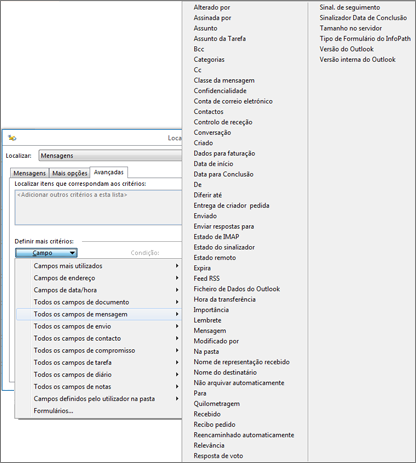Image resolution: width=416 pixels, height=463 pixels.
Task: Pick the Bcc field
Action: click(x=199, y=49)
